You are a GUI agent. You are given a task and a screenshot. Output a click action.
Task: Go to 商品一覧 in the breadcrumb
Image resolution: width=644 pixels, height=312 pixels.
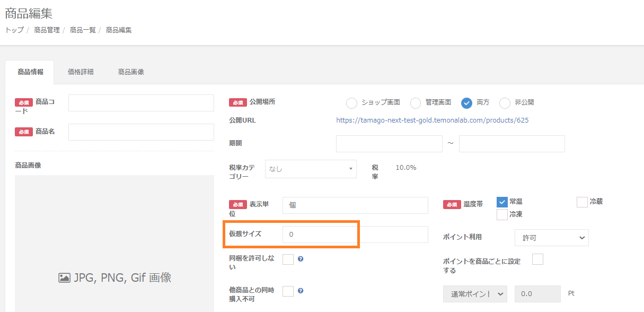tap(83, 30)
